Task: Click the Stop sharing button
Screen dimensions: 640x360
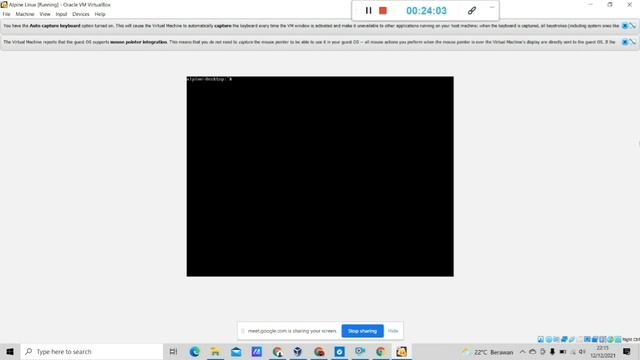Action: [x=362, y=331]
